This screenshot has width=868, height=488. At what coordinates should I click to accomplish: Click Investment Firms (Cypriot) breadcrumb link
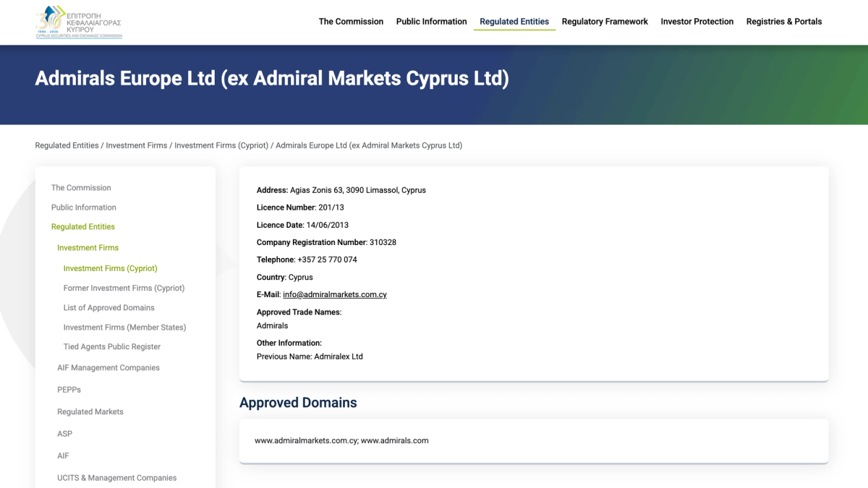point(221,145)
